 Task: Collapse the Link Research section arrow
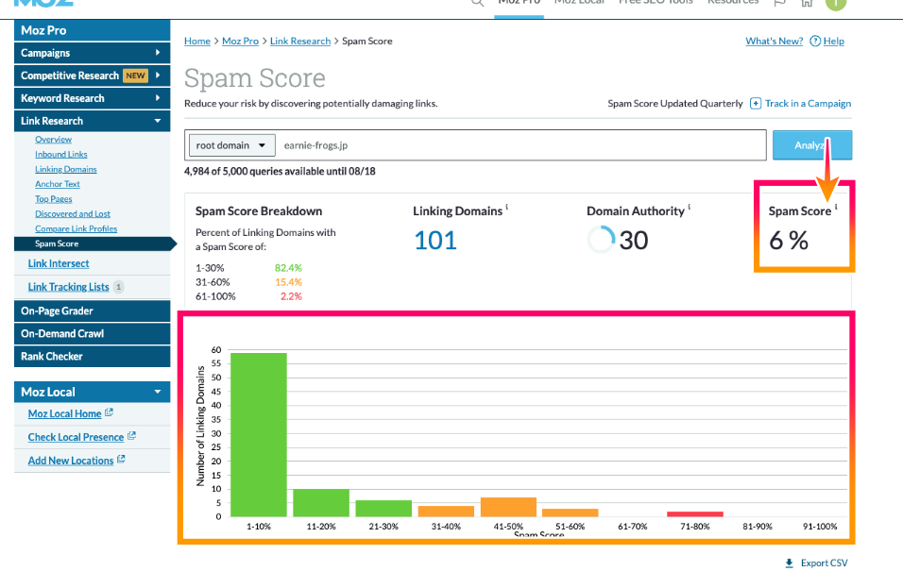tap(158, 121)
